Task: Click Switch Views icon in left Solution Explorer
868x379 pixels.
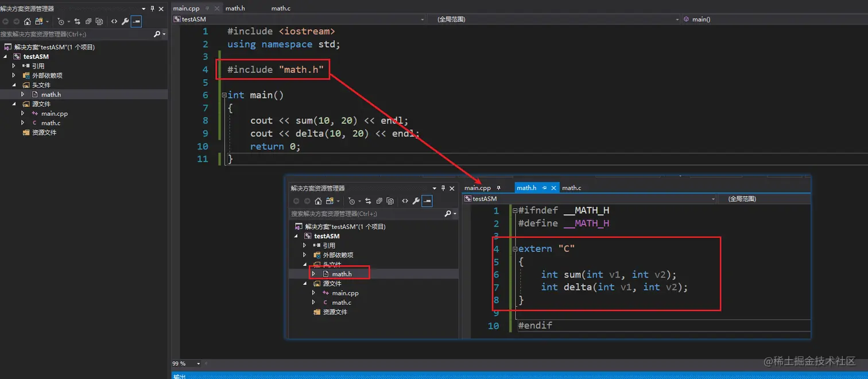Action: pyautogui.click(x=39, y=21)
